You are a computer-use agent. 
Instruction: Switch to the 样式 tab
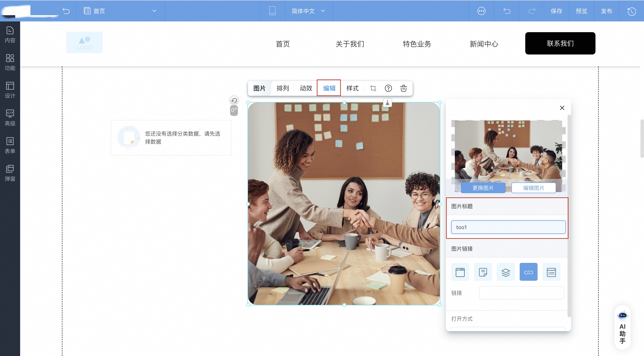click(352, 88)
